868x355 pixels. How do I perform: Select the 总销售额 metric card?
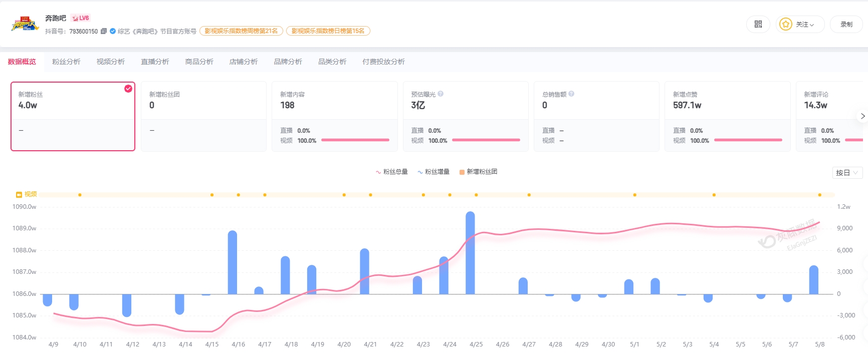tap(596, 116)
